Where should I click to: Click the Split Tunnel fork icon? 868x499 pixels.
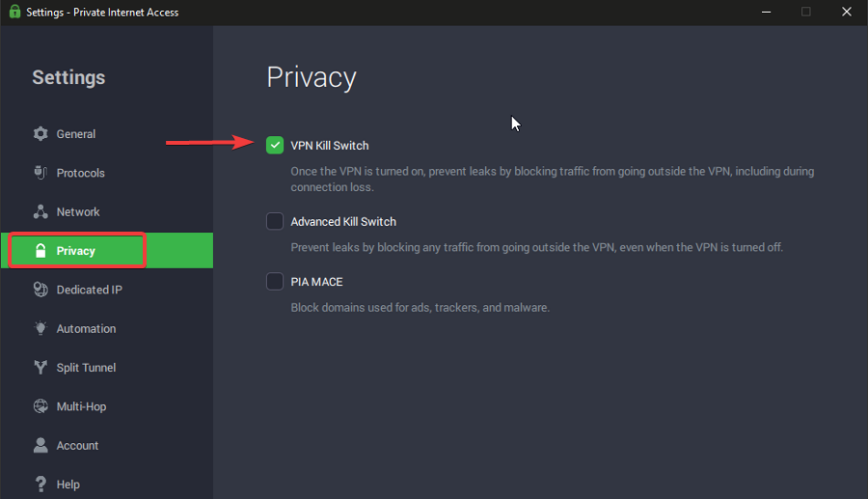[41, 368]
